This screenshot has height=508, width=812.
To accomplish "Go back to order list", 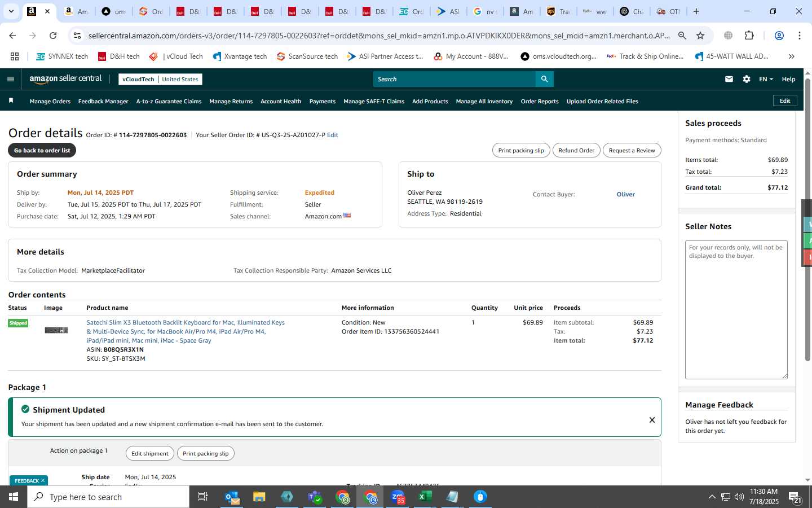I will pos(42,151).
